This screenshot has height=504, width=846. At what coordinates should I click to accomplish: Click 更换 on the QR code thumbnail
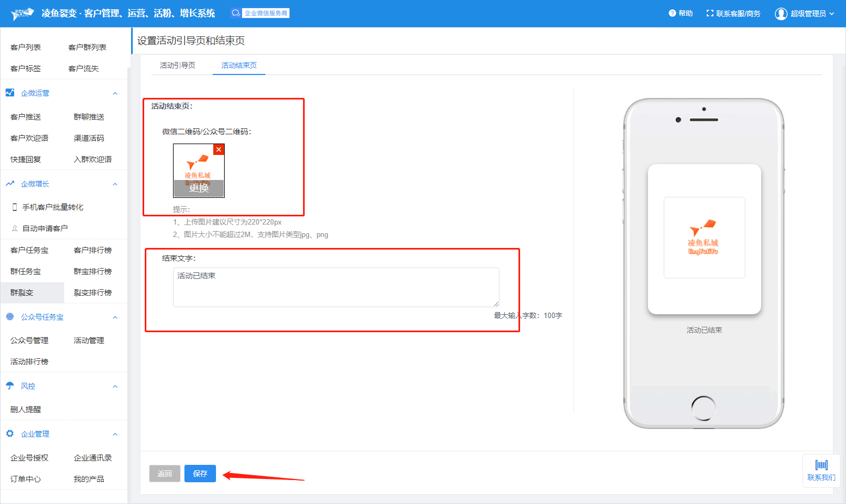click(x=199, y=188)
